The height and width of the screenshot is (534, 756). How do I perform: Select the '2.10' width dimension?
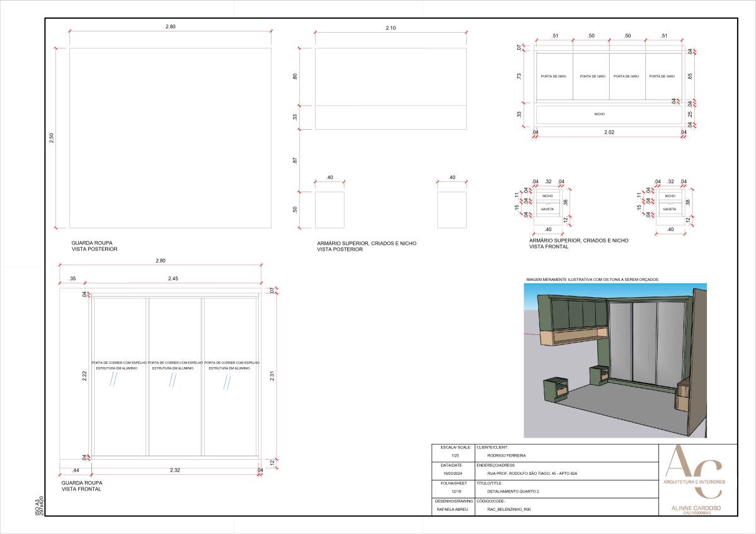(x=391, y=28)
